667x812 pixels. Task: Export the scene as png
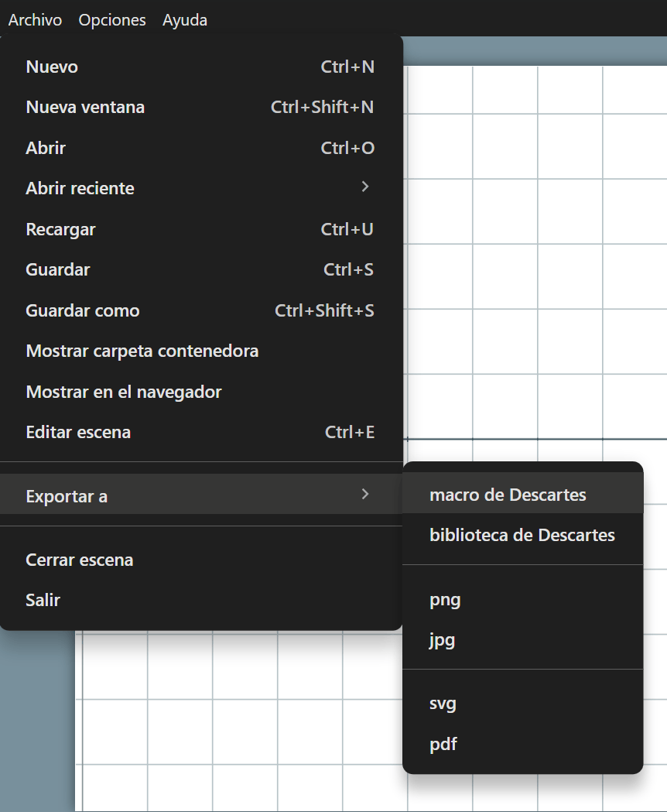tap(445, 600)
